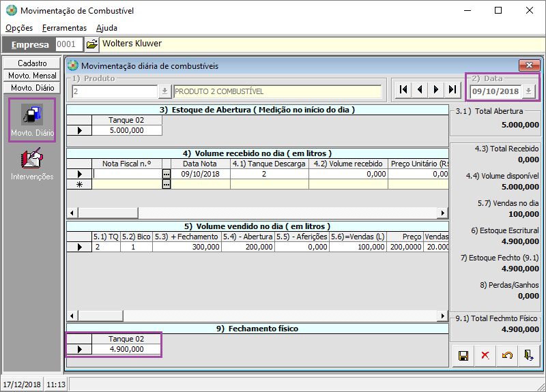The height and width of the screenshot is (392, 546).
Task: Open the Data calendar dropdown arrow
Action: [528, 91]
